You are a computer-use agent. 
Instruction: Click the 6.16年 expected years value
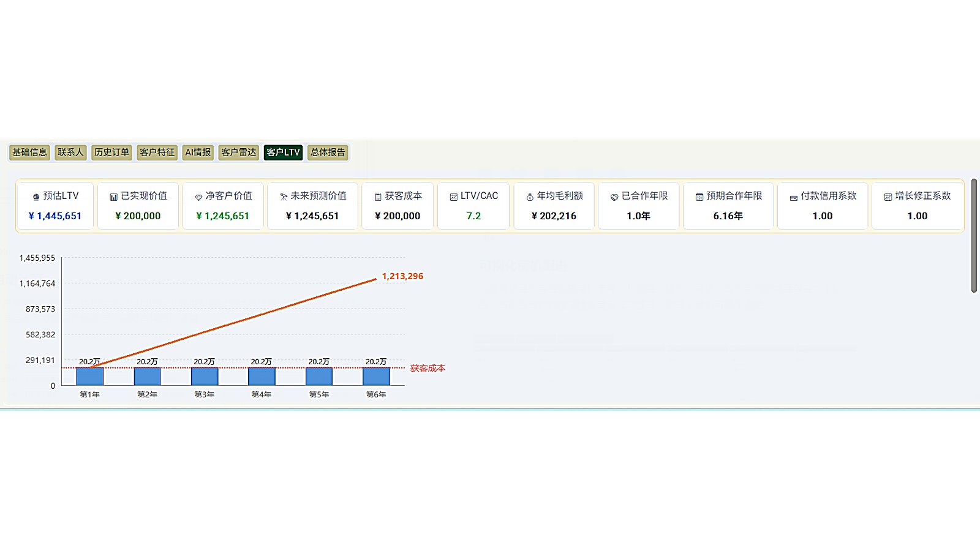[728, 216]
